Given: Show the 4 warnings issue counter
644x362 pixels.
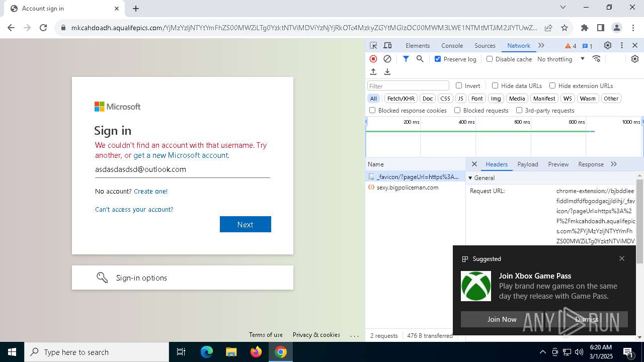Looking at the screenshot, I should (571, 46).
